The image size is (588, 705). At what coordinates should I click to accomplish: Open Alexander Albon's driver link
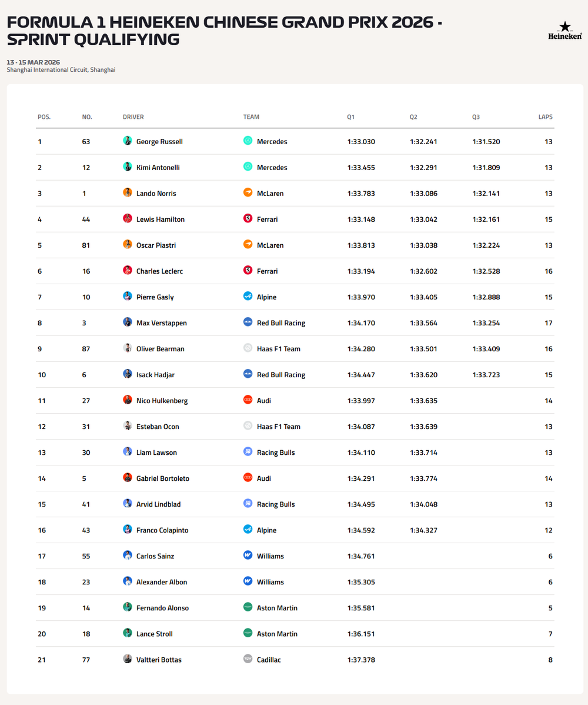pos(162,582)
